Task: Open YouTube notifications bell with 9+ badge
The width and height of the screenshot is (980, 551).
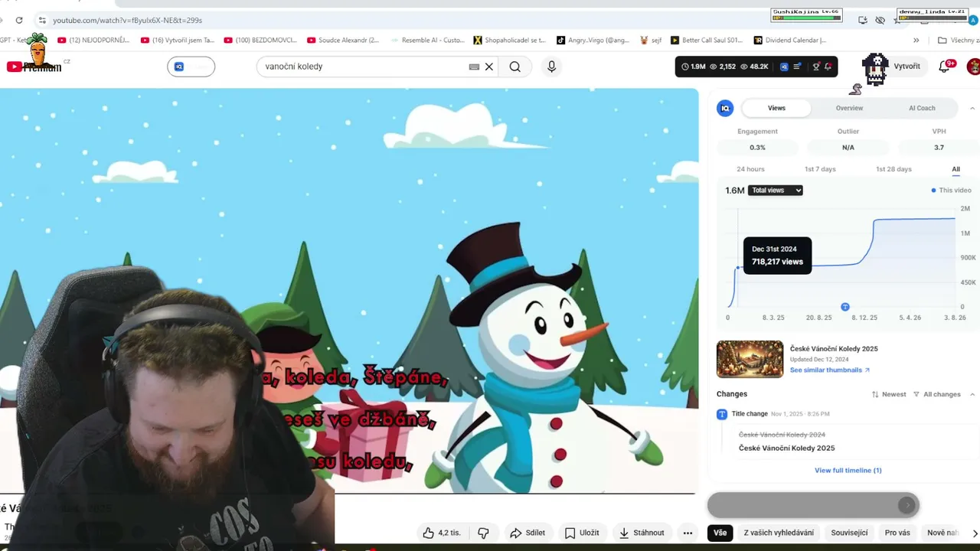Action: pos(945,67)
